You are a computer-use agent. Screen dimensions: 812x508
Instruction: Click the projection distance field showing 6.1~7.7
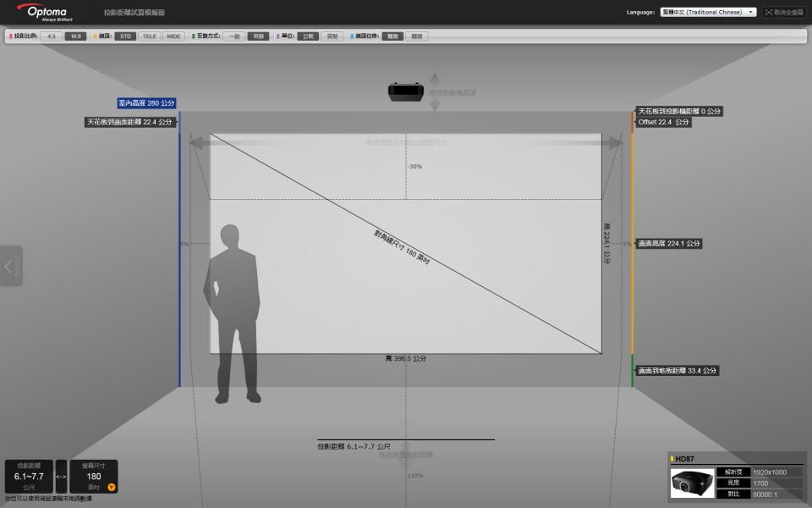point(29,476)
